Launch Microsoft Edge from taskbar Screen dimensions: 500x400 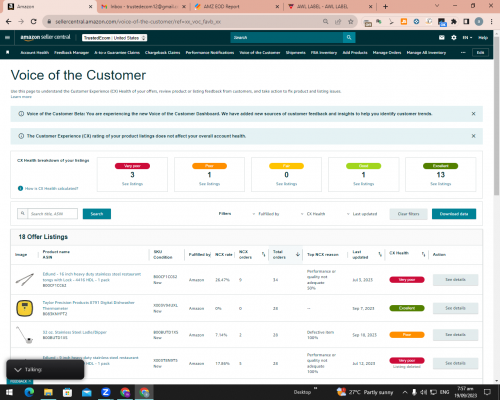[29, 392]
